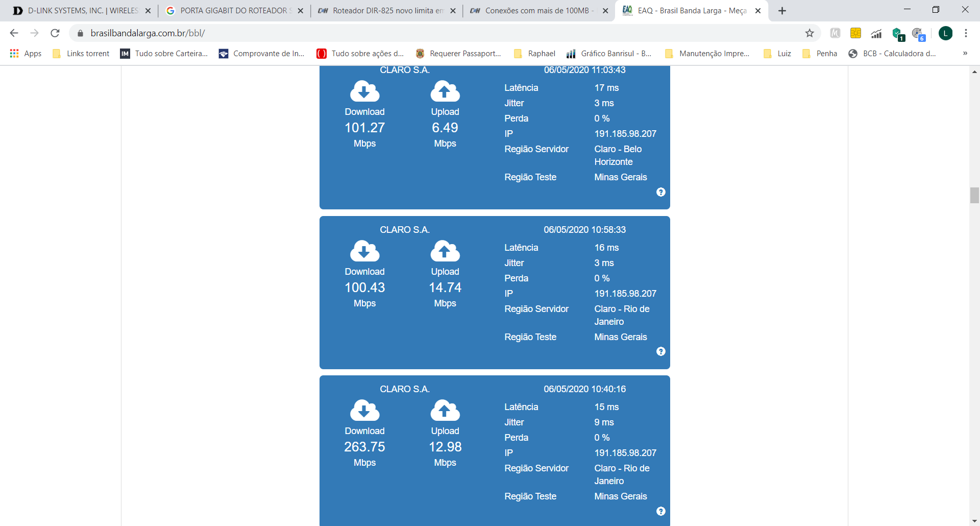Screen dimensions: 980x526
Task: Close the Roteador DIR-825 tab
Action: [x=453, y=11]
